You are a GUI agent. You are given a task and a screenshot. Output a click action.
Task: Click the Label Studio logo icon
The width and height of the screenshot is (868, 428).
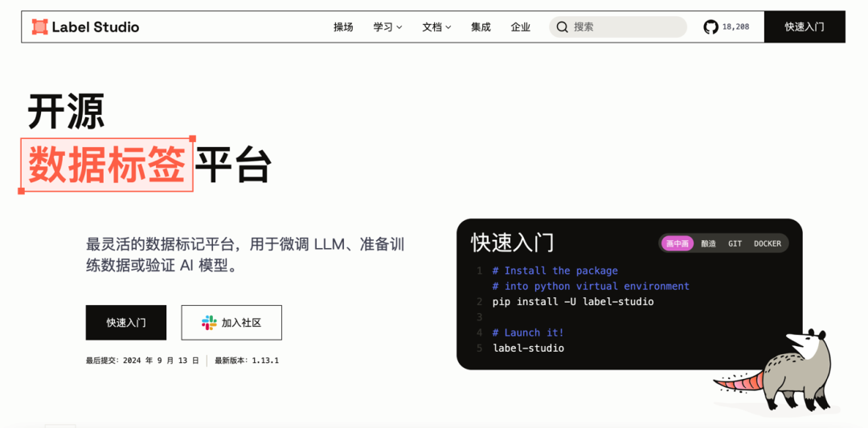pos(40,26)
